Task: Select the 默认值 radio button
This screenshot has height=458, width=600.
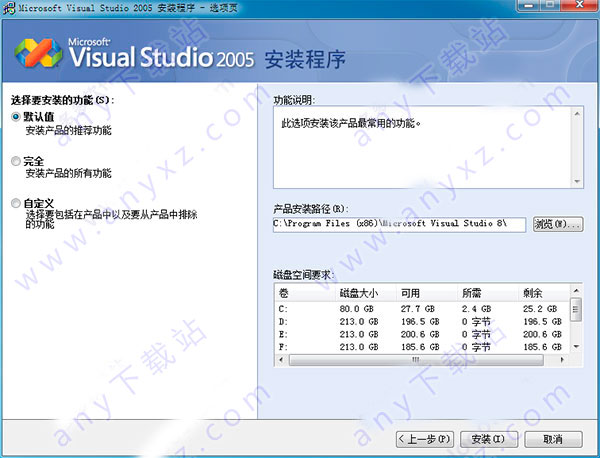Action: point(16,117)
